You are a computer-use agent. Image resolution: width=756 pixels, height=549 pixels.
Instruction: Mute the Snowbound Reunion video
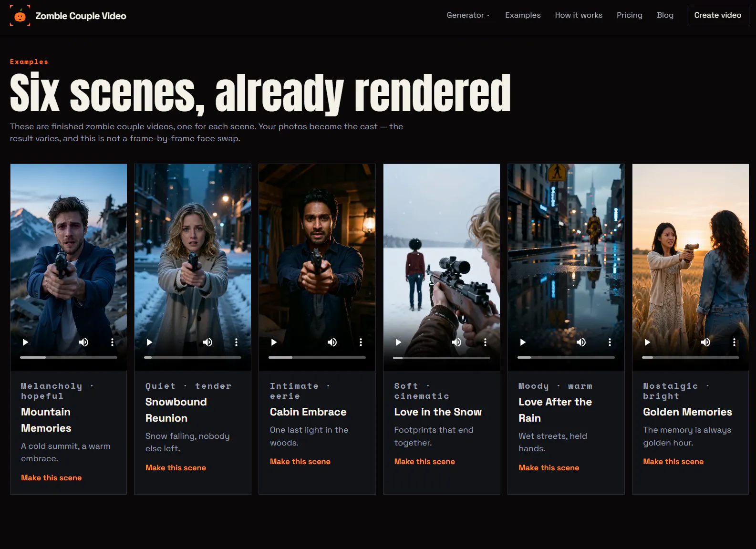pos(207,342)
